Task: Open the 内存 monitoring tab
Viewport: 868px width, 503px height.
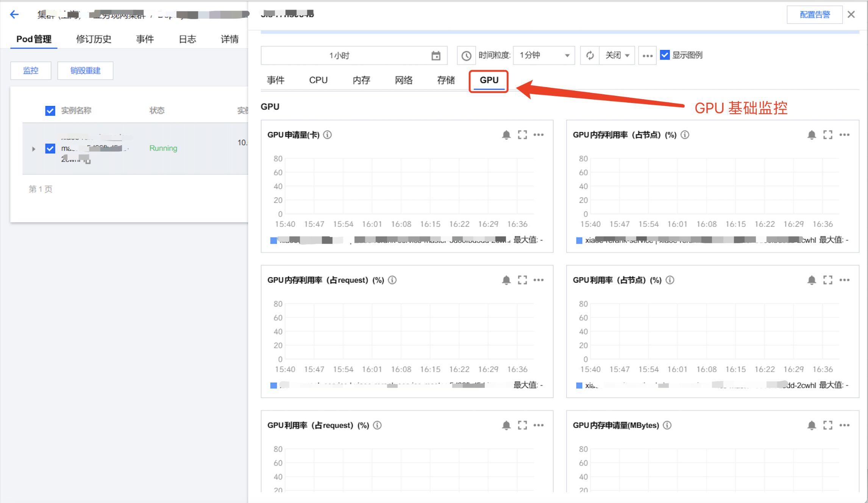Action: (361, 80)
